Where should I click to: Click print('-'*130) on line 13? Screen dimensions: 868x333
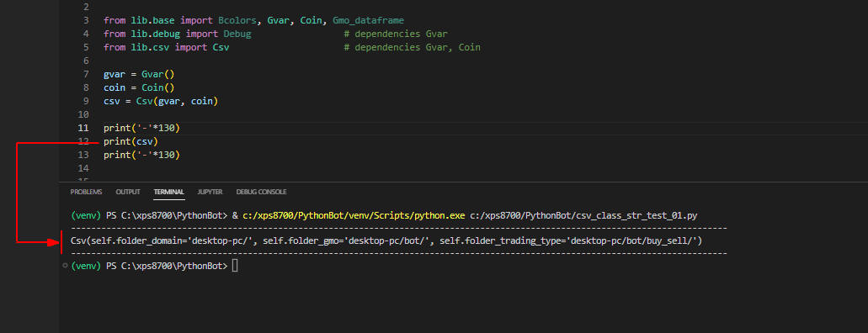pos(141,155)
